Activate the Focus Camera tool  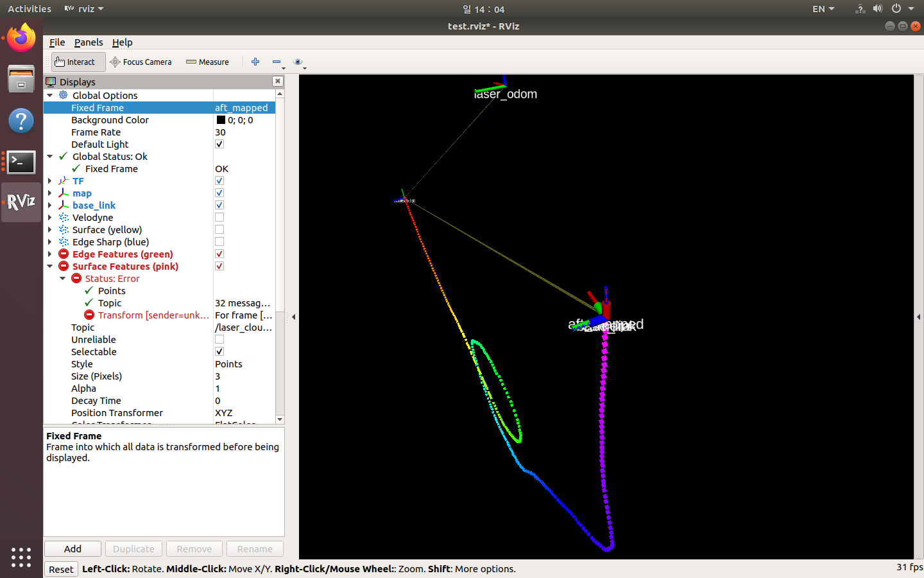pyautogui.click(x=141, y=62)
